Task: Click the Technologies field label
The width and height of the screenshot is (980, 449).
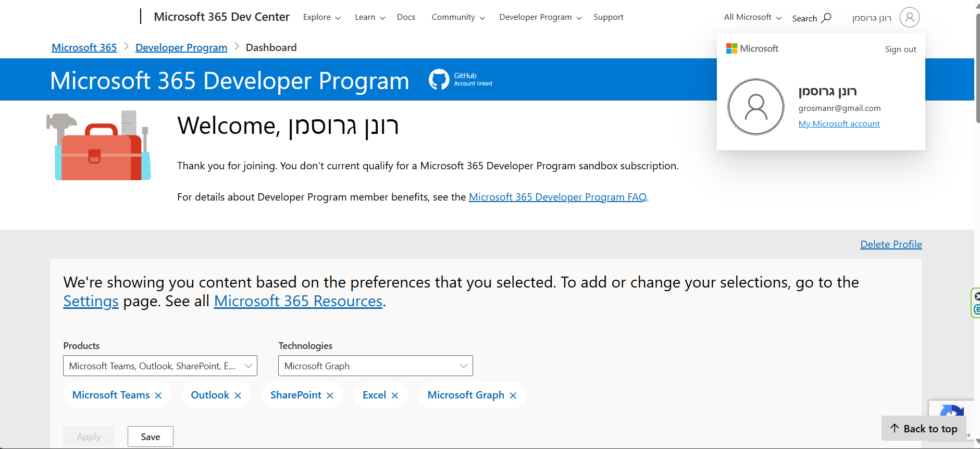Action: click(x=305, y=345)
